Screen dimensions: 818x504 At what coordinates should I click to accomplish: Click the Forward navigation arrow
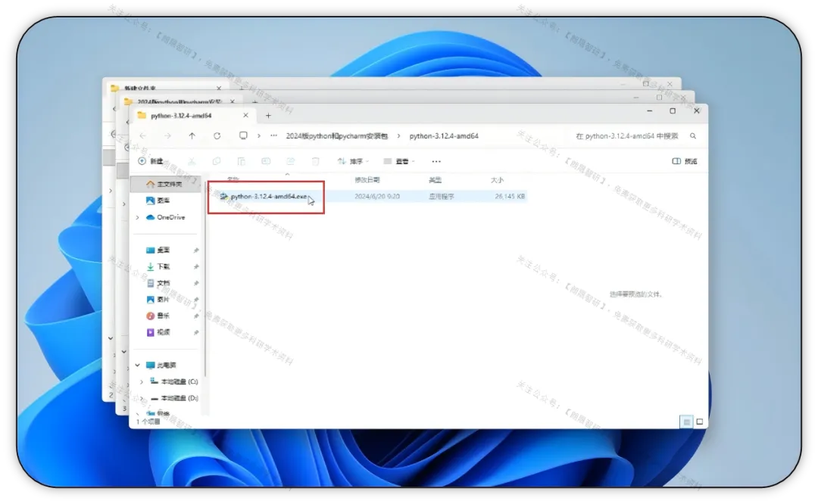coord(167,136)
